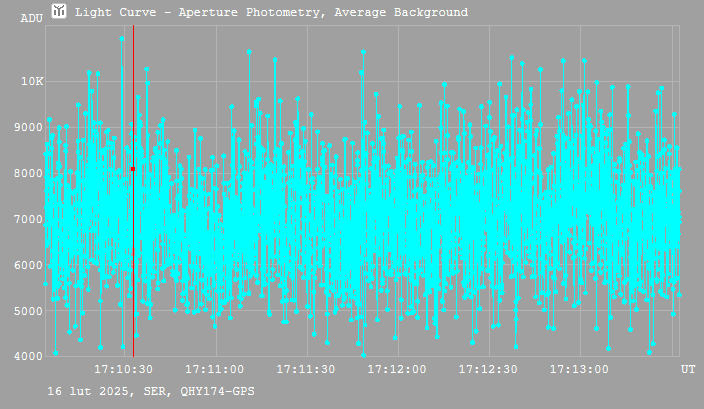704x409 pixels.
Task: Click the 'Light Curve - Aperture Photometry, Average Background' title
Action: [x=271, y=12]
